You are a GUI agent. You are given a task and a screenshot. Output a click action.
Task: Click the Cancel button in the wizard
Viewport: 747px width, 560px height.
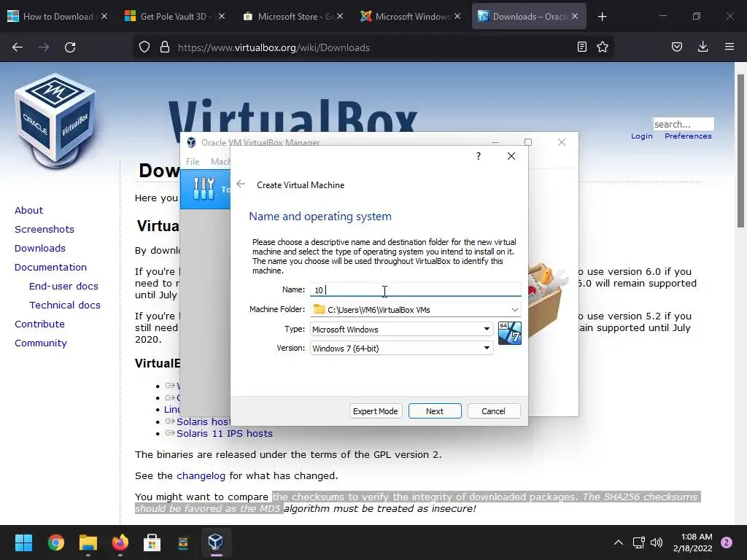click(494, 411)
